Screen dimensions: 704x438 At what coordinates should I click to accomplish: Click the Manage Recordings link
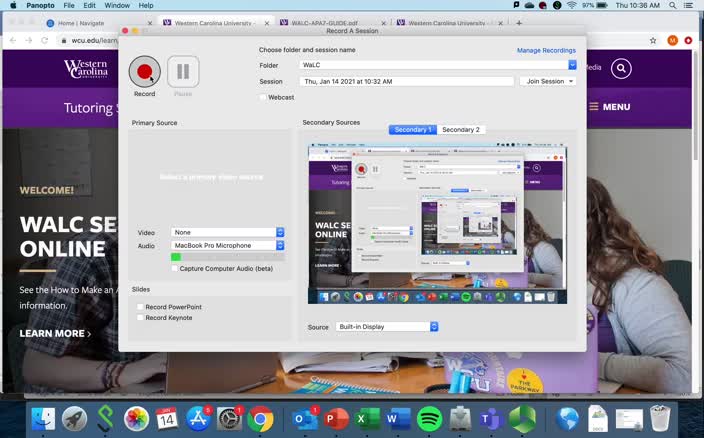tap(546, 50)
